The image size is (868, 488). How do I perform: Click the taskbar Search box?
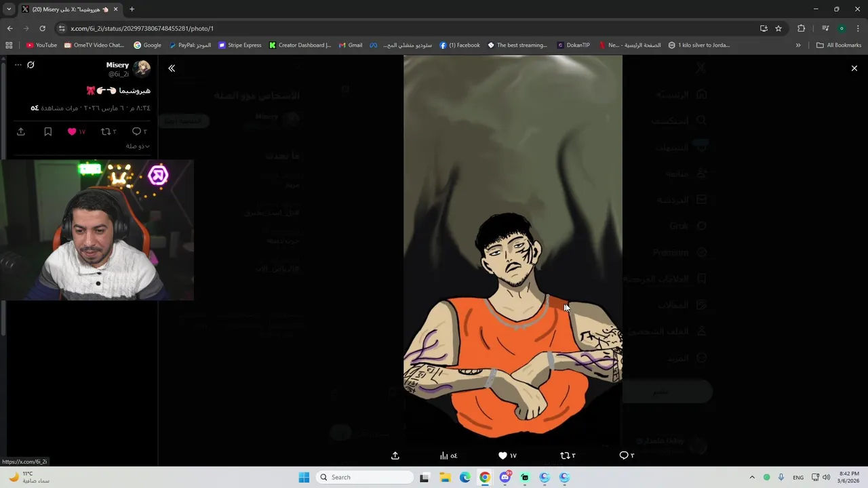[x=366, y=477]
